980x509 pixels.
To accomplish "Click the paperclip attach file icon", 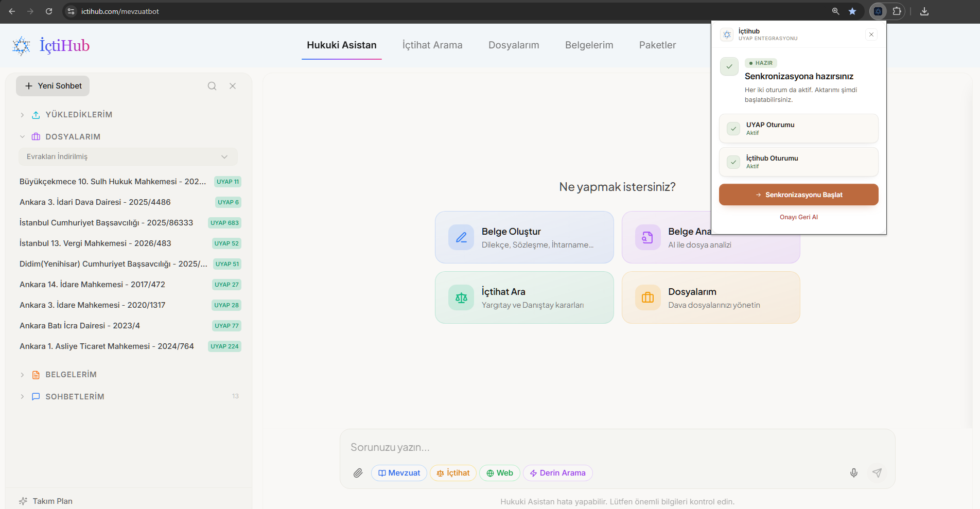I will pos(358,473).
